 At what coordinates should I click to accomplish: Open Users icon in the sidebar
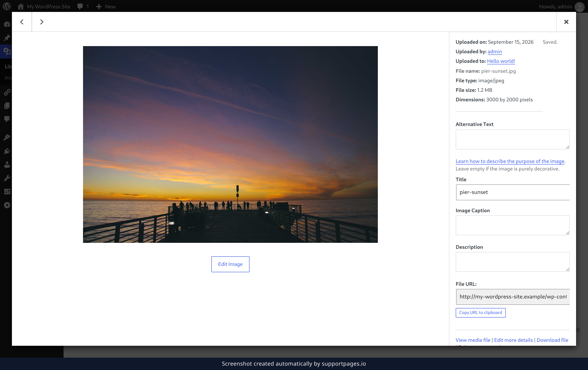[7, 165]
